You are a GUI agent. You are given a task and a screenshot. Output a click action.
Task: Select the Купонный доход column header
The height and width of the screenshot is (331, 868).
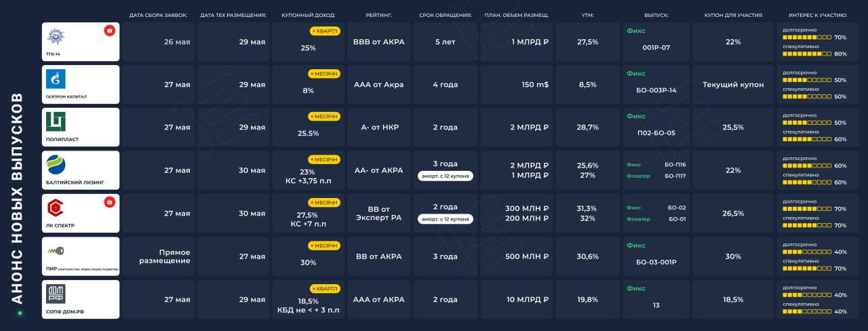[x=308, y=14]
